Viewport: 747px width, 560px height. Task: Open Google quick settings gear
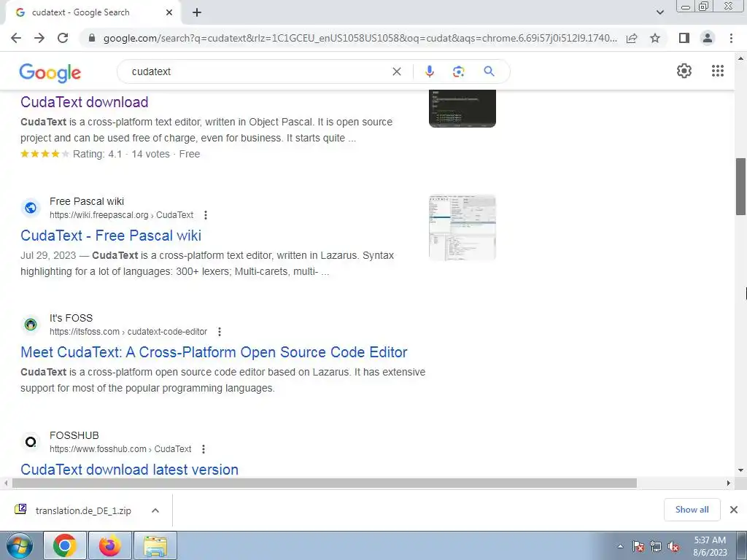pos(684,71)
